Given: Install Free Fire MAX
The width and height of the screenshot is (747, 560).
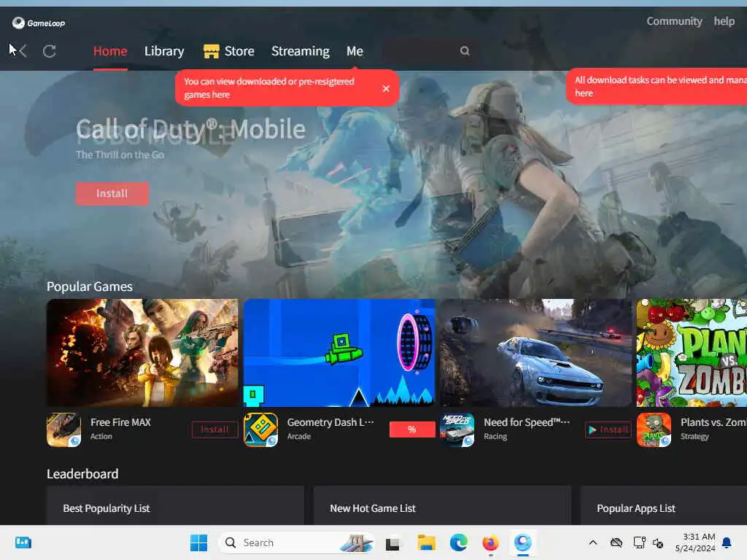Looking at the screenshot, I should [x=215, y=429].
